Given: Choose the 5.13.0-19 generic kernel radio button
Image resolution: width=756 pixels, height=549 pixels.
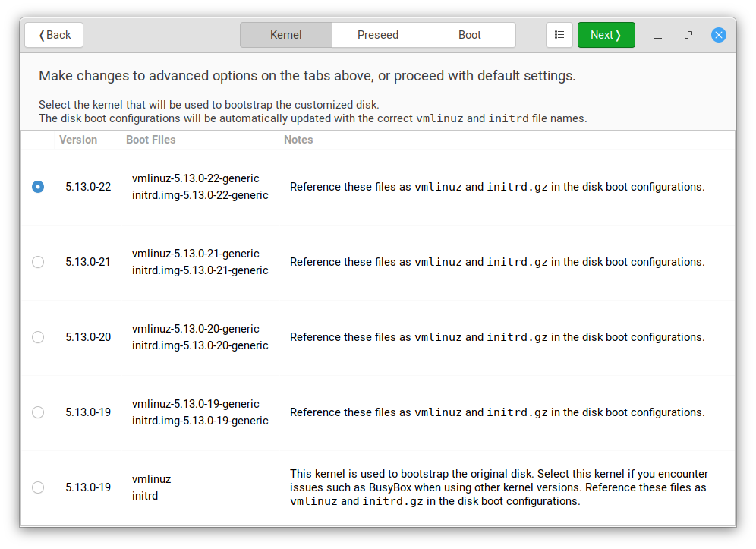Looking at the screenshot, I should coord(38,412).
